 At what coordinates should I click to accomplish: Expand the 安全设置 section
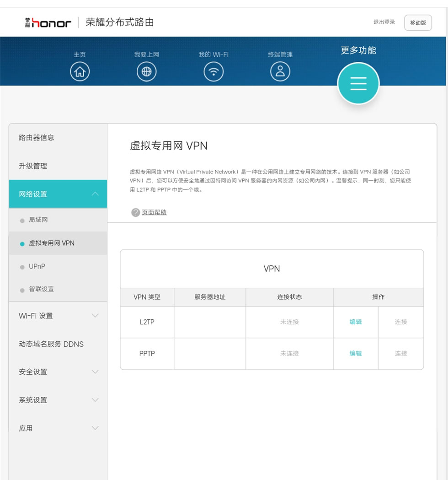[95, 372]
